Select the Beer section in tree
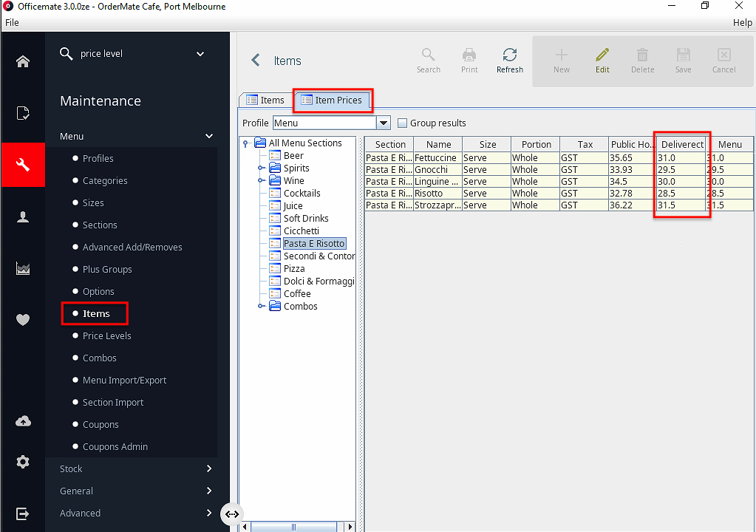 pyautogui.click(x=293, y=156)
